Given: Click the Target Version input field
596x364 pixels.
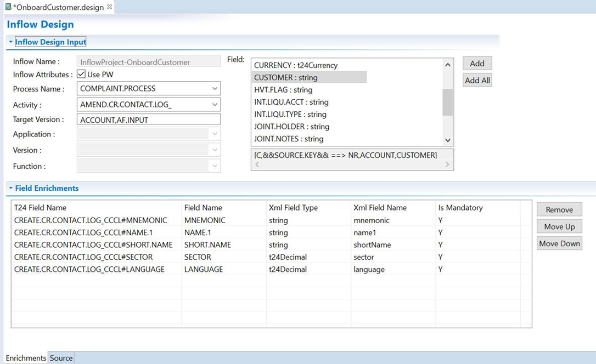Looking at the screenshot, I should pos(148,120).
